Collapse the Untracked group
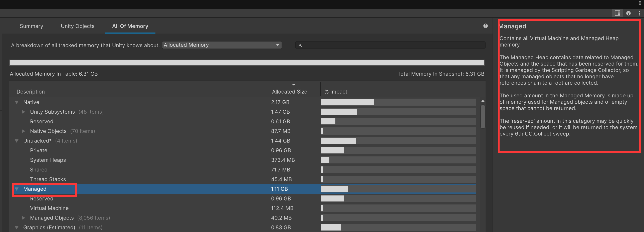The width and height of the screenshot is (644, 232). click(17, 141)
